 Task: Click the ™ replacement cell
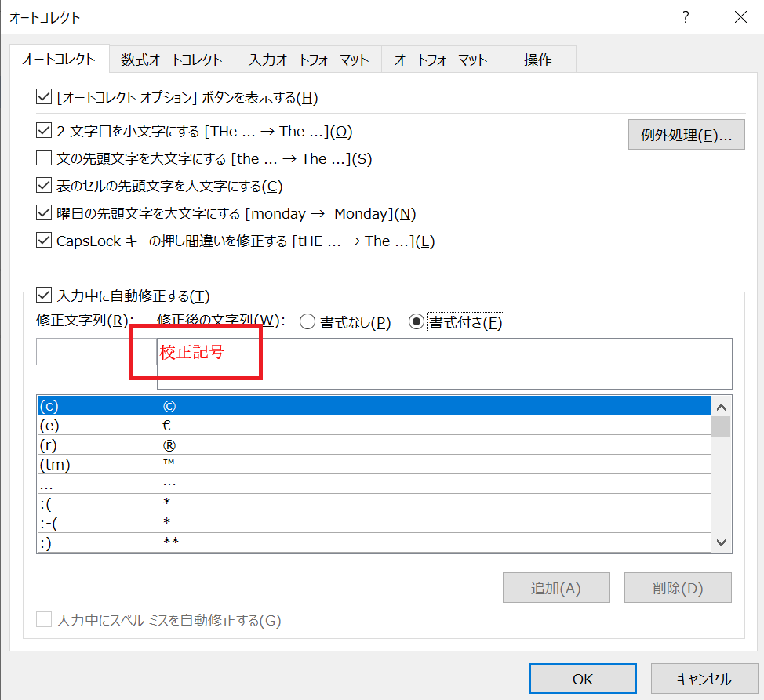click(x=433, y=464)
